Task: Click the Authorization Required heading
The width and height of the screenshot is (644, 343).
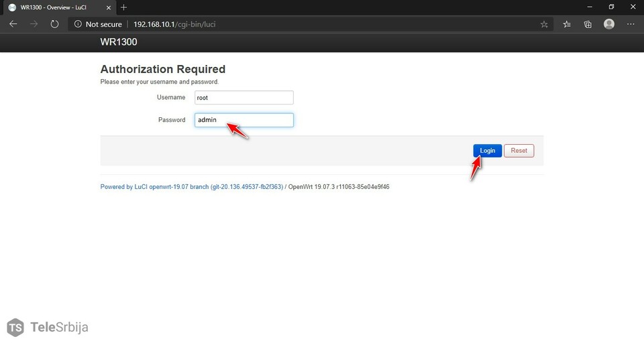Action: 163,69
